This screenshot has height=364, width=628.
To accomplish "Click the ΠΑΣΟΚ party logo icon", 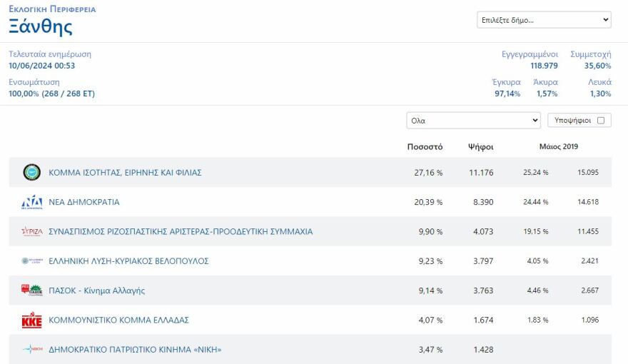I will coord(32,290).
